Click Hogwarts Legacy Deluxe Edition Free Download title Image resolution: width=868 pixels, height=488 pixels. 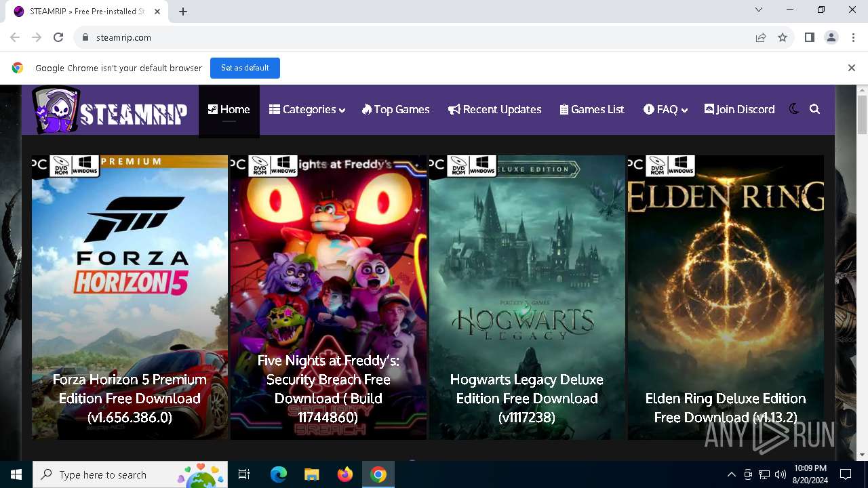point(527,399)
